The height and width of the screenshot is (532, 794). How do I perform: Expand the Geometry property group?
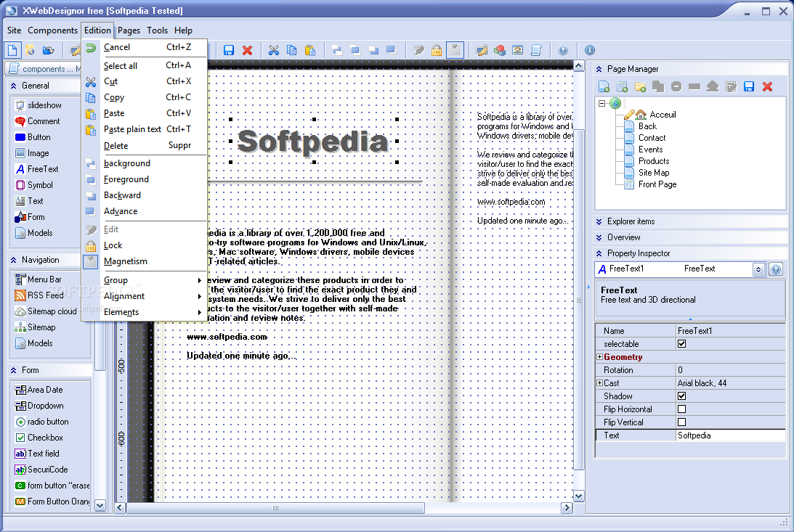click(599, 357)
